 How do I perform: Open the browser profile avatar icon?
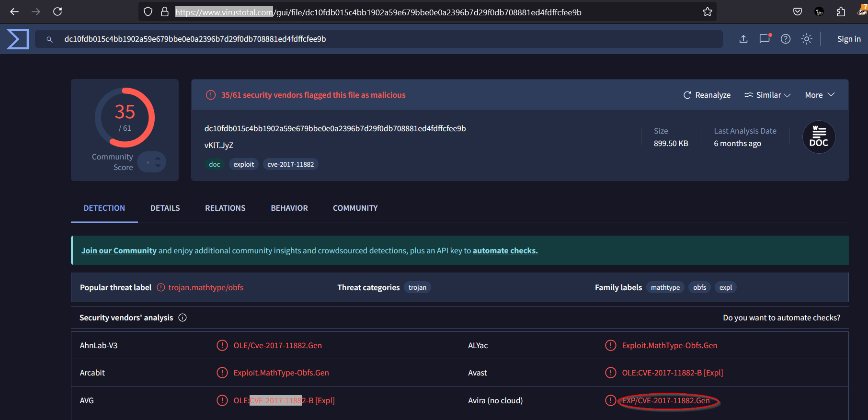click(x=819, y=11)
